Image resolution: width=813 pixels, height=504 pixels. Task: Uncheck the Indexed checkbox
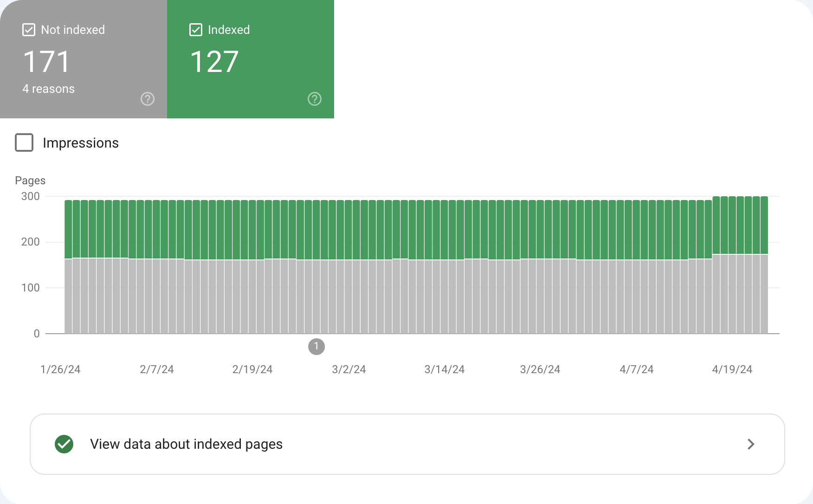(x=196, y=30)
